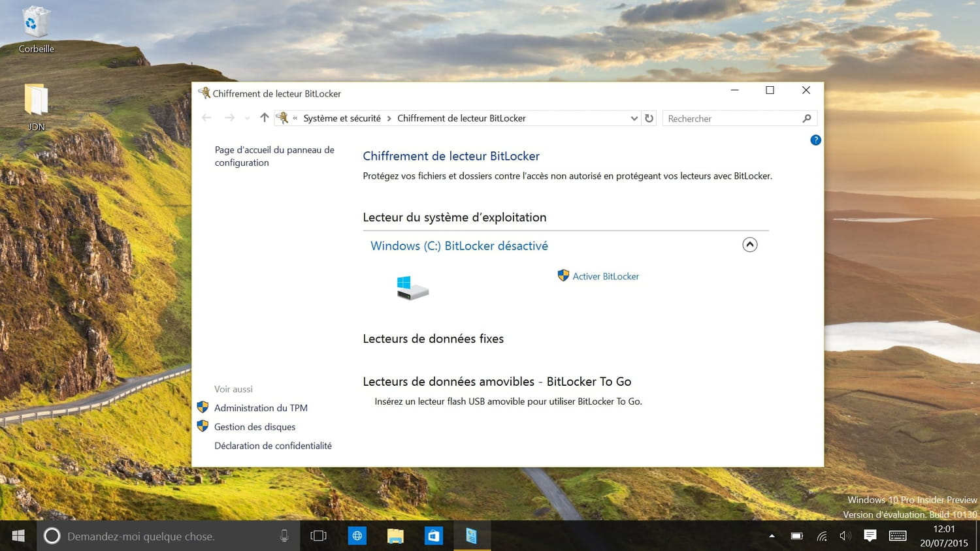Open the network tray icon
This screenshot has height=551, width=980.
pyautogui.click(x=822, y=536)
